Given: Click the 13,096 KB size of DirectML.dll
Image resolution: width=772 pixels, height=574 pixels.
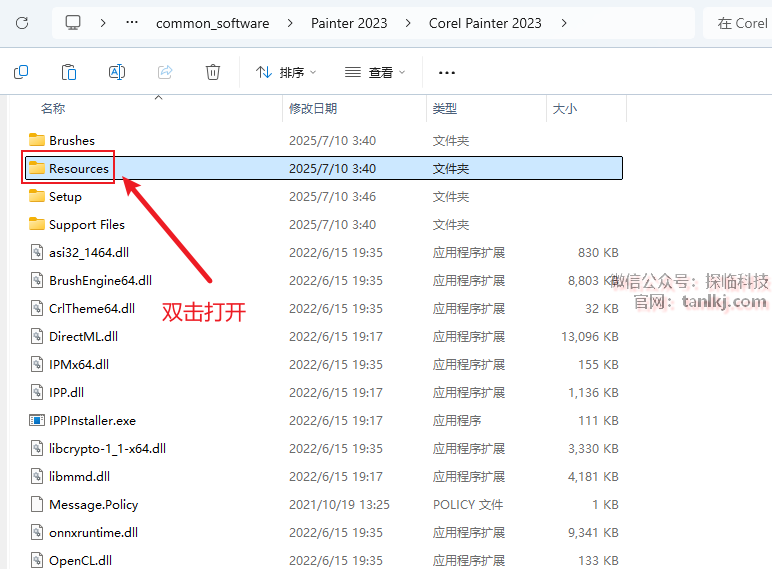Looking at the screenshot, I should 590,337.
